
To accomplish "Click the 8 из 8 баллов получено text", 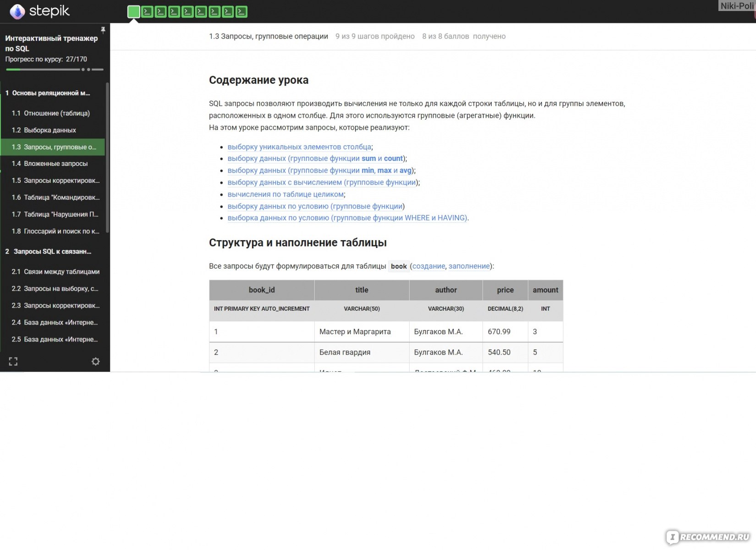I will coord(464,36).
